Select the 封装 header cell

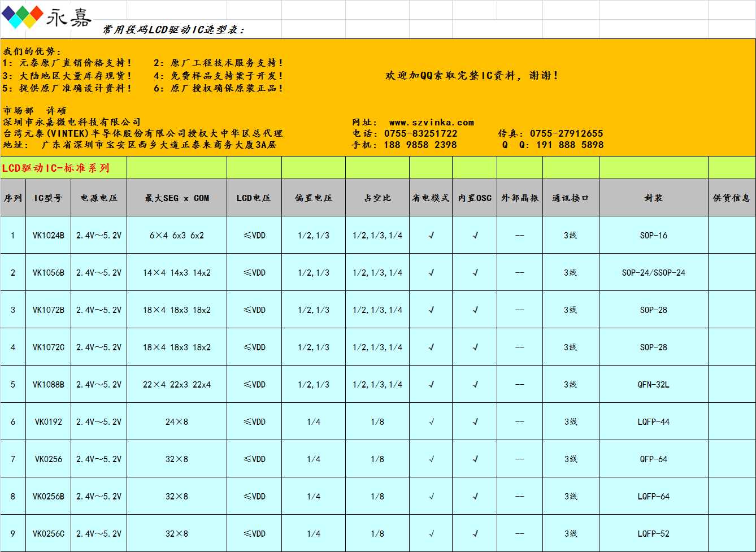point(654,198)
